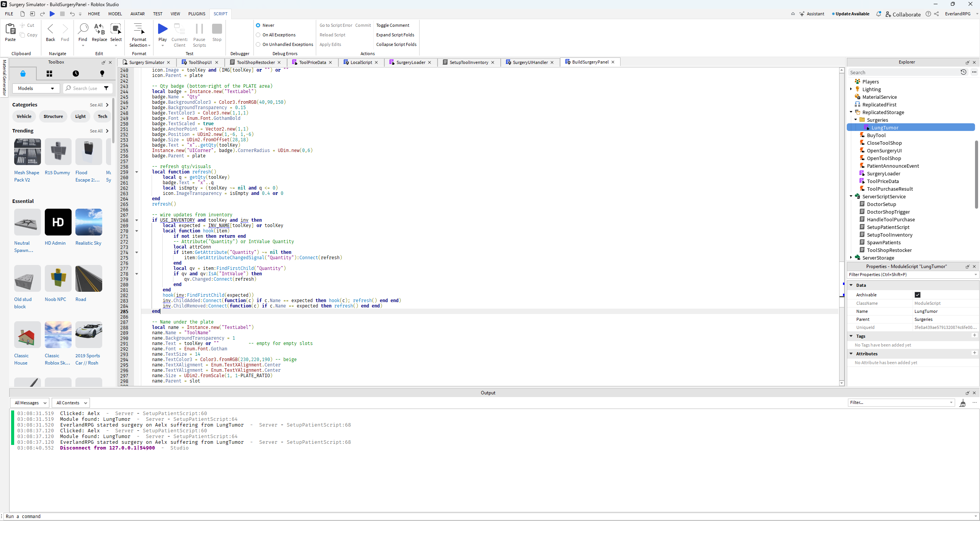The image size is (980, 533).
Task: Open the FILE menu
Action: 9,14
